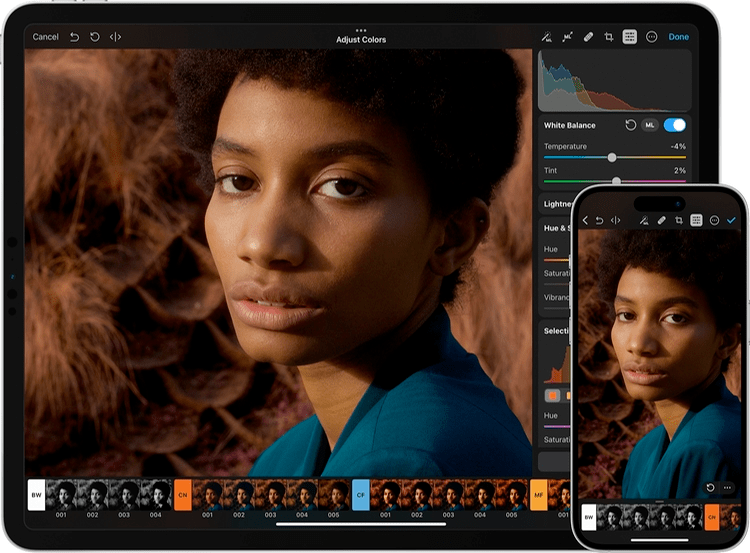Adjust the Tint slider knob
The height and width of the screenshot is (553, 750).
pyautogui.click(x=617, y=181)
